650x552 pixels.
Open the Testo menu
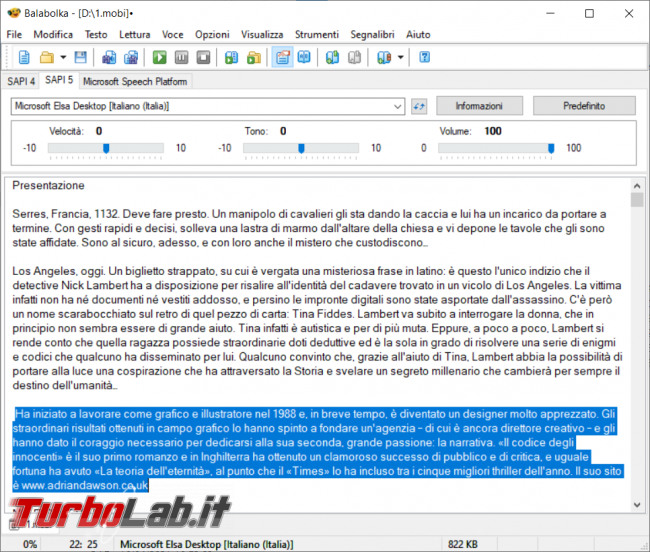96,34
